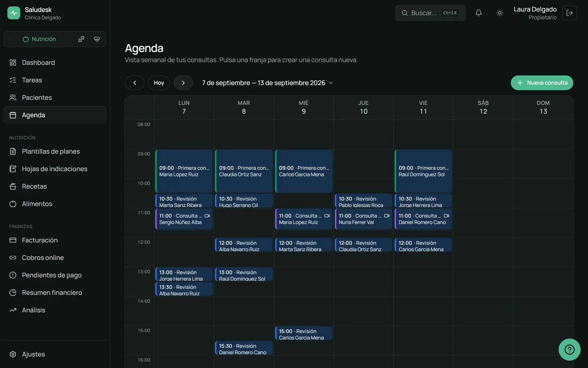This screenshot has height=368, width=588.
Task: Expand the week date range dropdown
Action: (x=267, y=83)
